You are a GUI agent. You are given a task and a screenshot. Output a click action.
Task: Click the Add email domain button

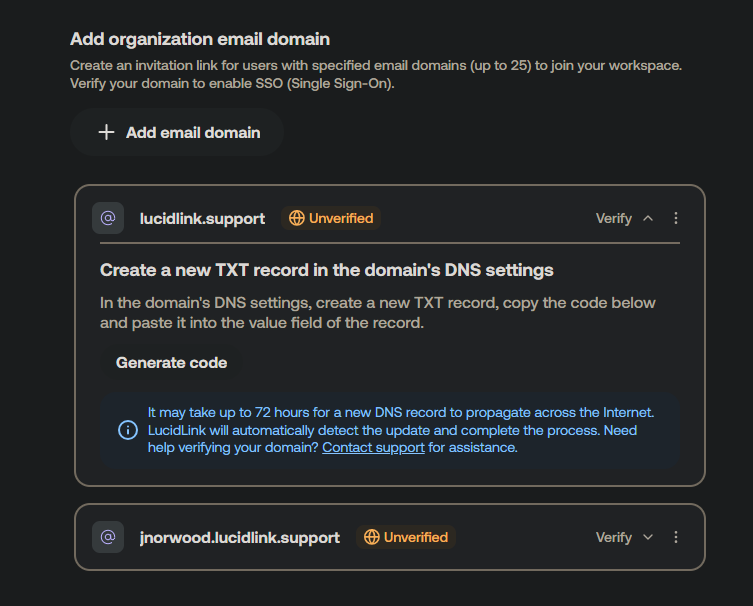point(177,132)
